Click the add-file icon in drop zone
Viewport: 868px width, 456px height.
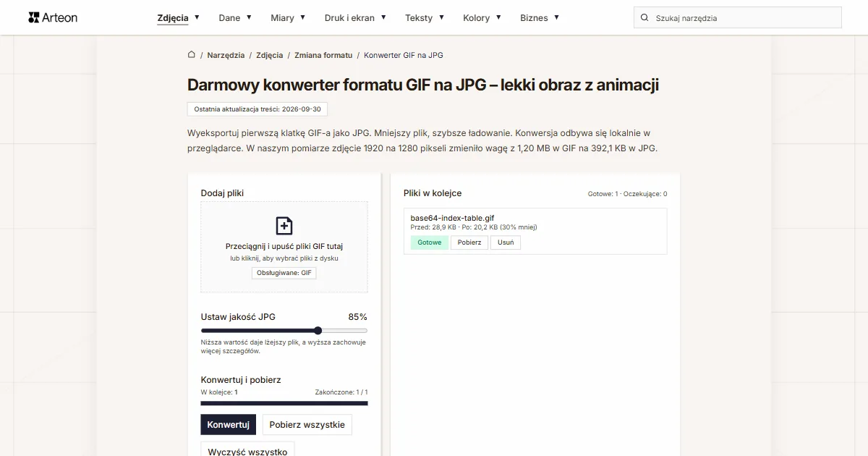point(284,225)
